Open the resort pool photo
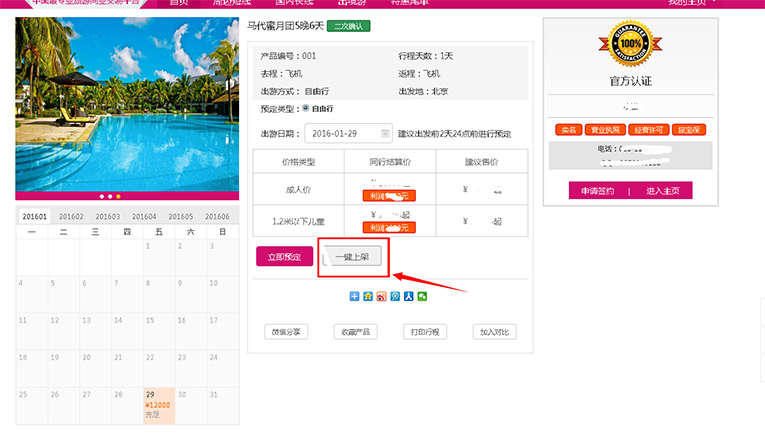765x433 pixels. (127, 104)
